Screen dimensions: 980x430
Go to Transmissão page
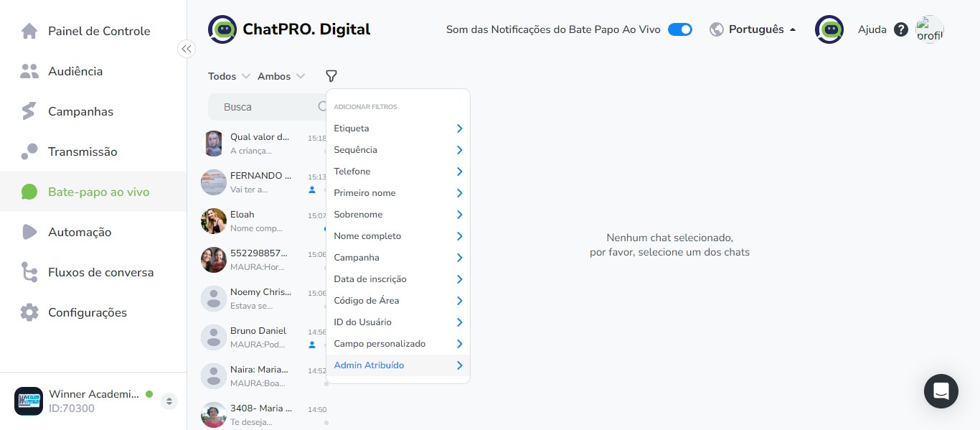coord(93,151)
